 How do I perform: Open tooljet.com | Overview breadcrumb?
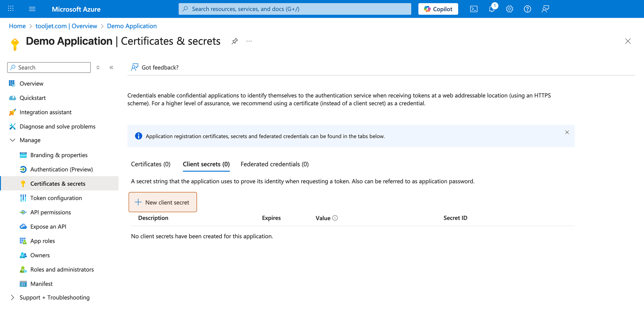click(x=66, y=26)
